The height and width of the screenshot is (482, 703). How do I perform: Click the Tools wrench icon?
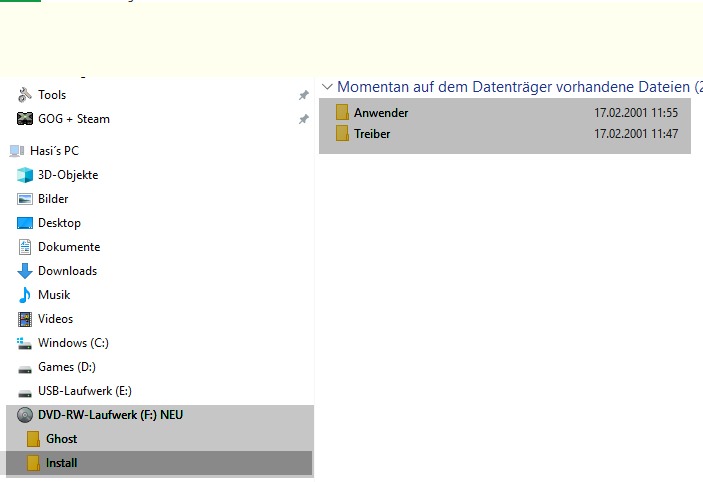(25, 95)
